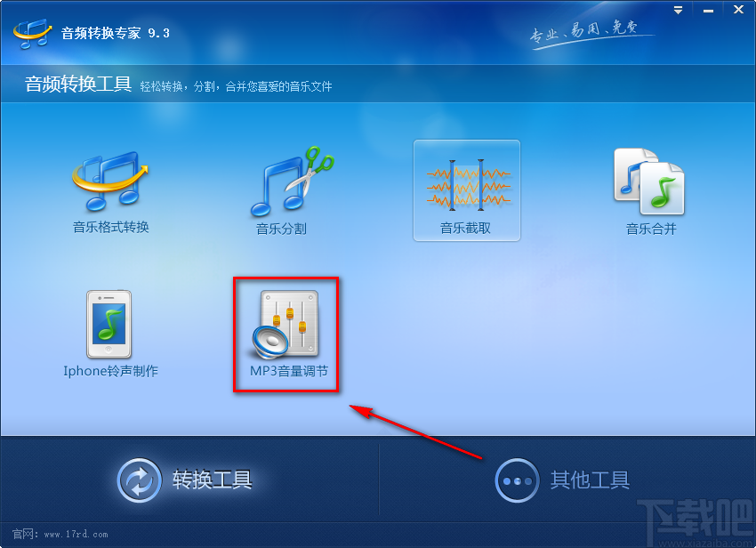
Task: Click the 音乐分割 scissors icon
Action: [293, 181]
